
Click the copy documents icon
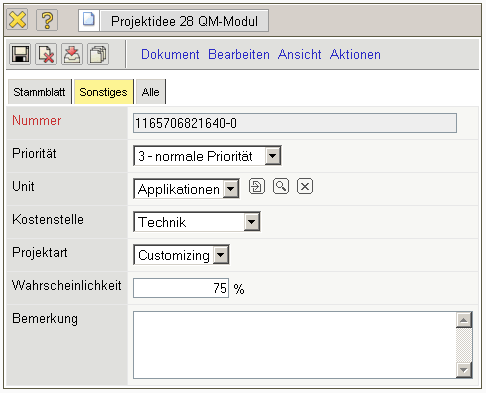point(98,54)
